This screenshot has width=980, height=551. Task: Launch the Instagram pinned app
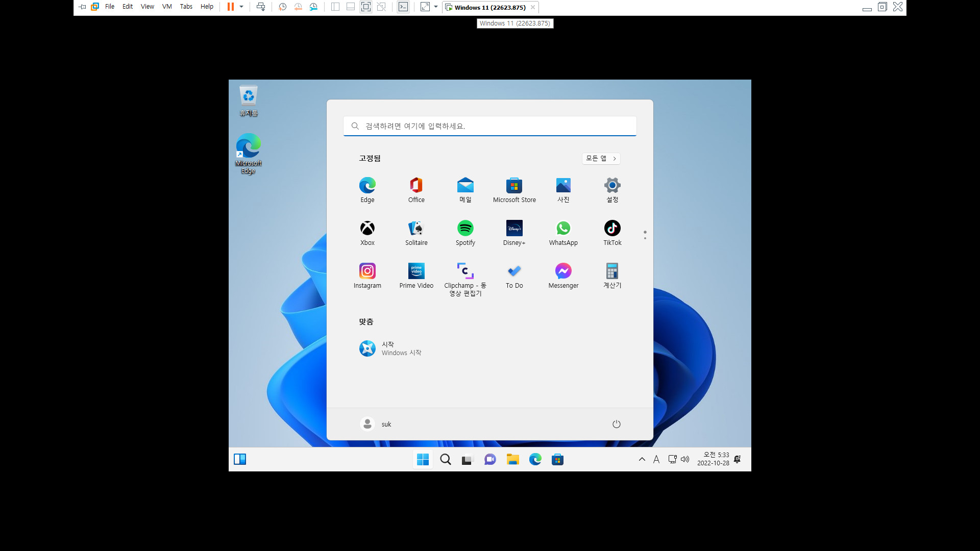[x=367, y=276]
